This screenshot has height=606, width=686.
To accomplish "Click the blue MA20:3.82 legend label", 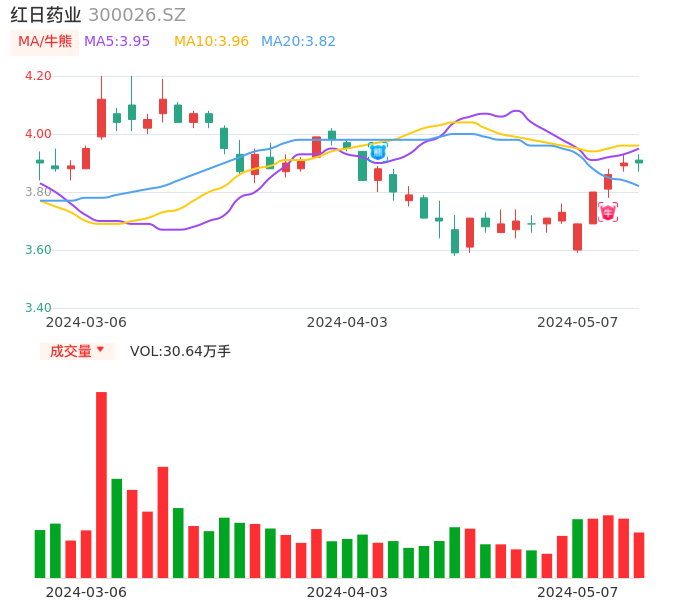I will [298, 42].
